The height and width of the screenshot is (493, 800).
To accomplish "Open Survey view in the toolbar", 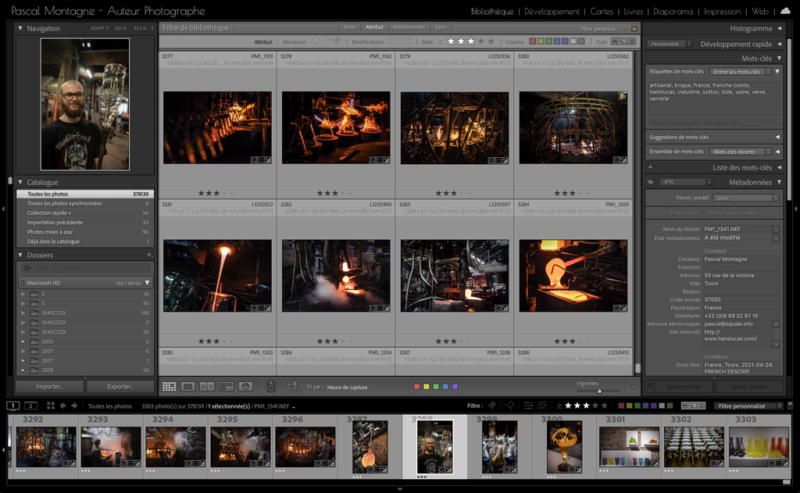I will coord(226,386).
